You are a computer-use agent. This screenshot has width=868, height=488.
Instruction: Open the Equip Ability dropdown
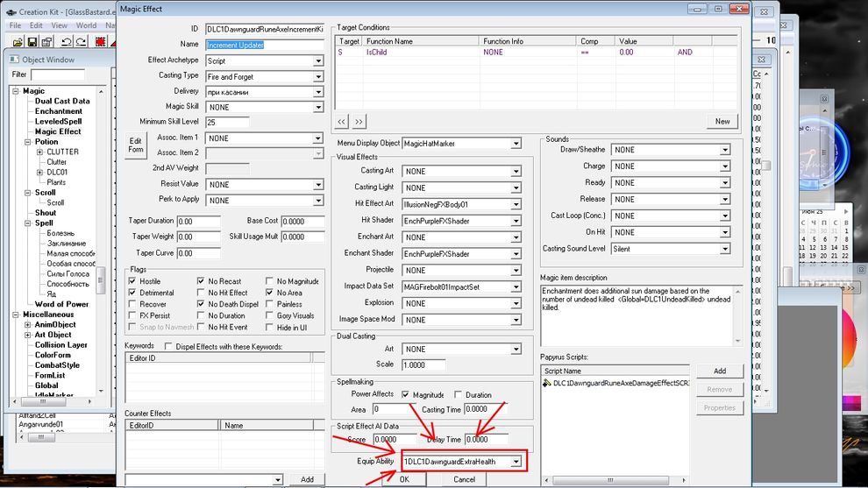[516, 461]
